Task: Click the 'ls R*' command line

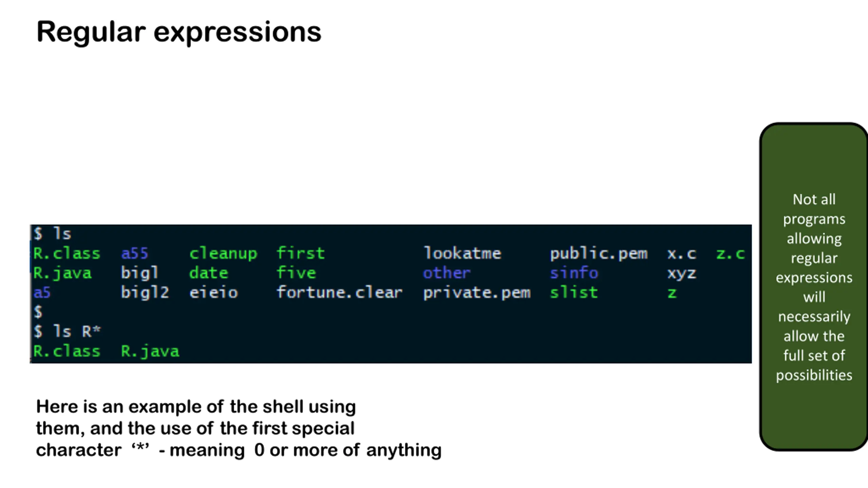Action: pos(67,331)
